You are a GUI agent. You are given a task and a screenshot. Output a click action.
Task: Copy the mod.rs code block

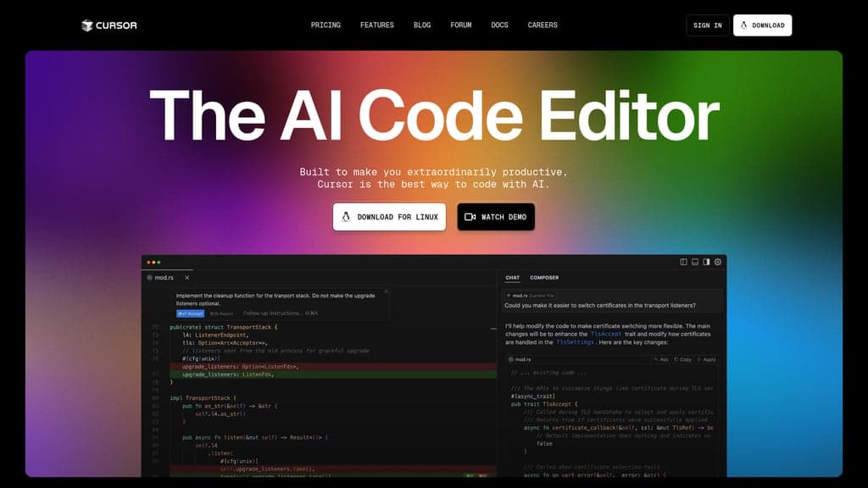(682, 359)
